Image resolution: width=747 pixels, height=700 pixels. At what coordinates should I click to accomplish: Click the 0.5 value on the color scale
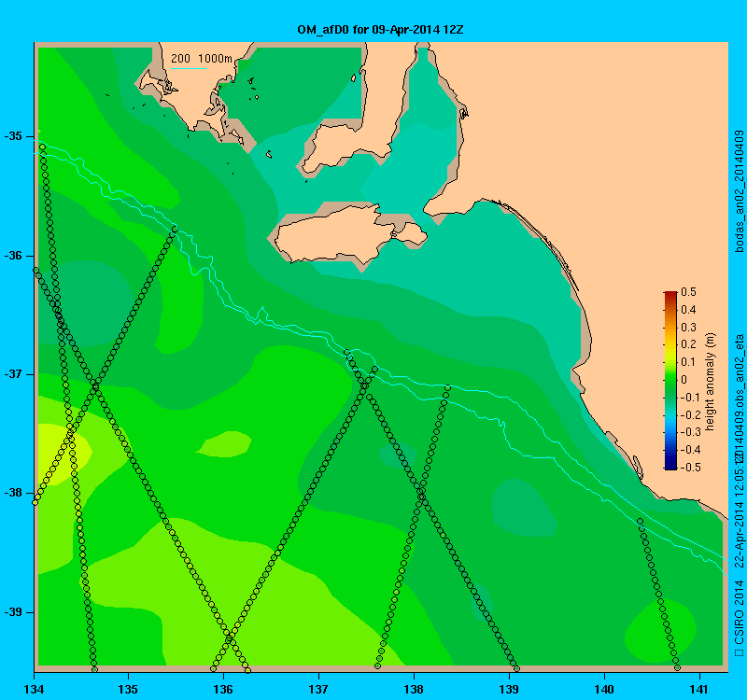688,292
